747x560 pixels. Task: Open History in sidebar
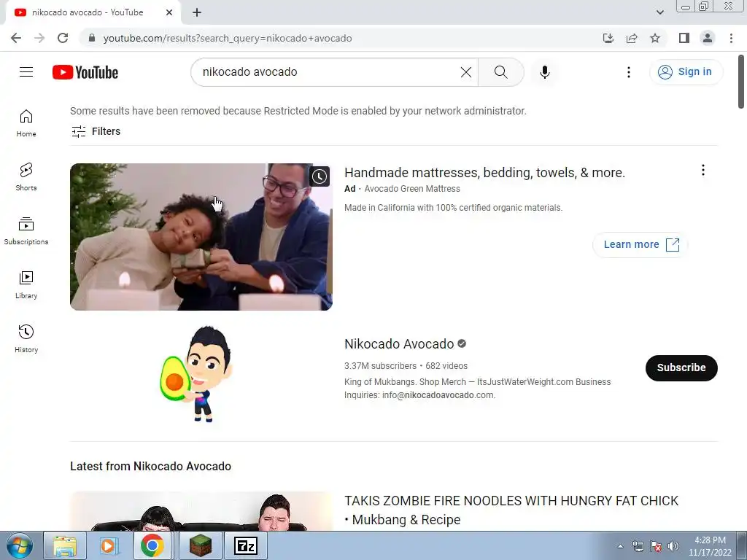tap(26, 338)
